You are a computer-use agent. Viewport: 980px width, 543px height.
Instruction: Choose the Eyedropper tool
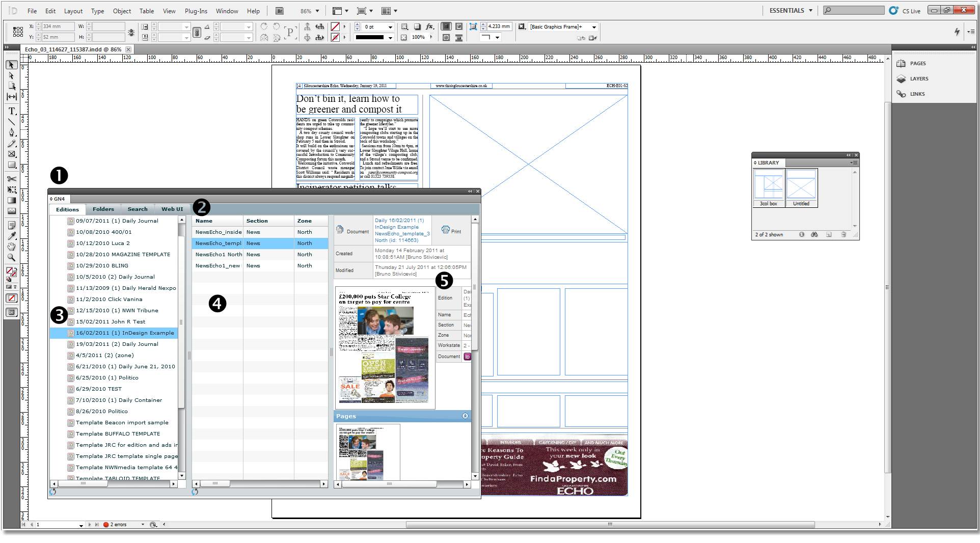pyautogui.click(x=11, y=236)
